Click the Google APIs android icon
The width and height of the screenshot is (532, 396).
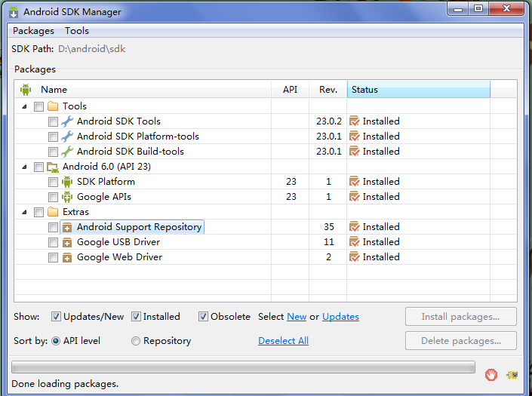[x=67, y=197]
